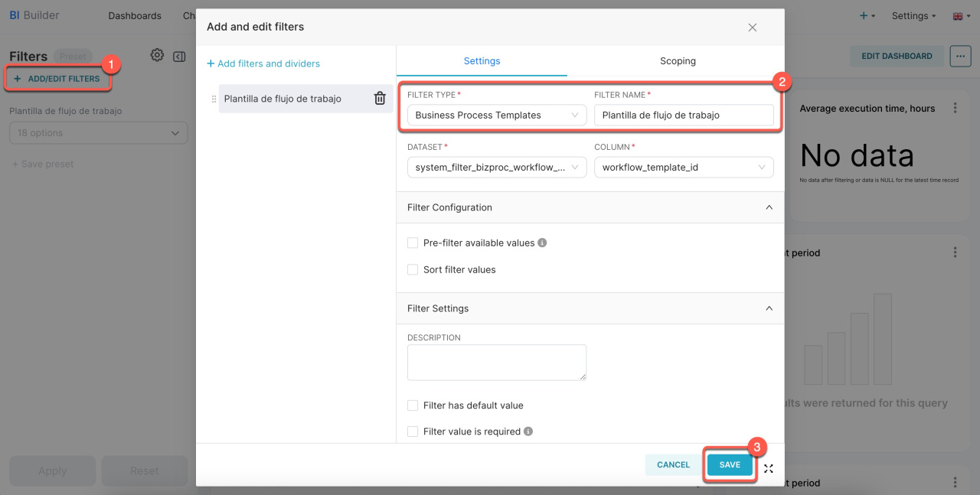980x495 pixels.
Task: Check the Sort filter values box
Action: 413,269
